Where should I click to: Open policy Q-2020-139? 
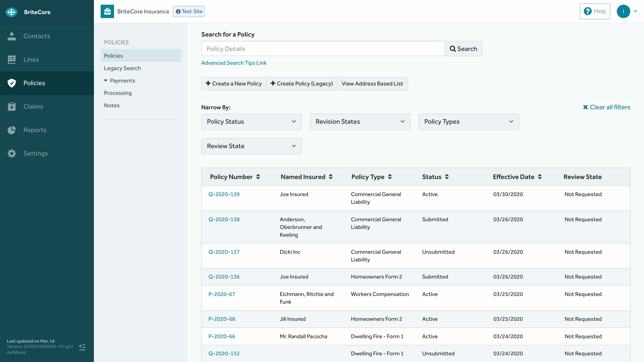click(224, 194)
